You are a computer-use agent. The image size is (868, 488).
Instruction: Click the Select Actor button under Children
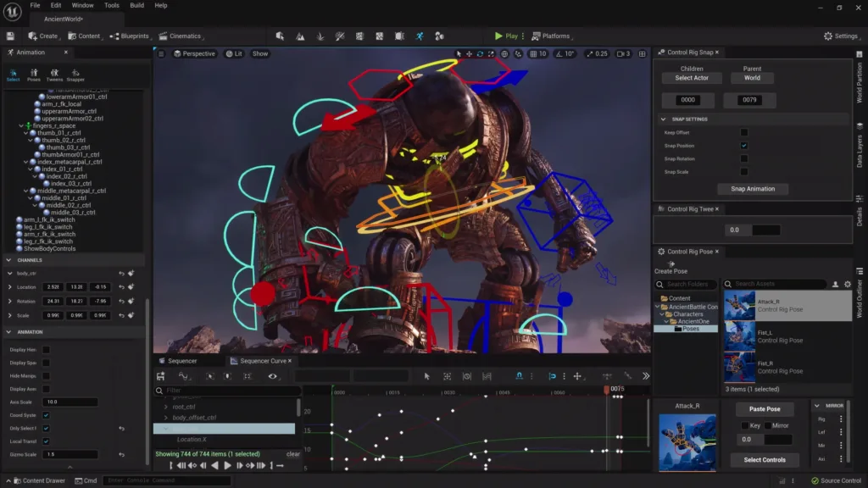pyautogui.click(x=692, y=78)
